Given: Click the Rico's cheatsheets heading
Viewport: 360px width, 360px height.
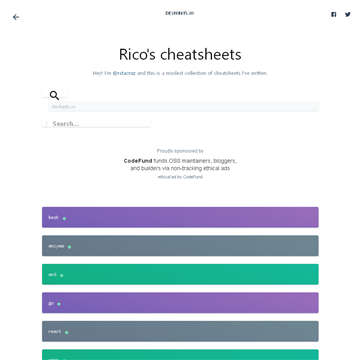Looking at the screenshot, I should [x=180, y=54].
